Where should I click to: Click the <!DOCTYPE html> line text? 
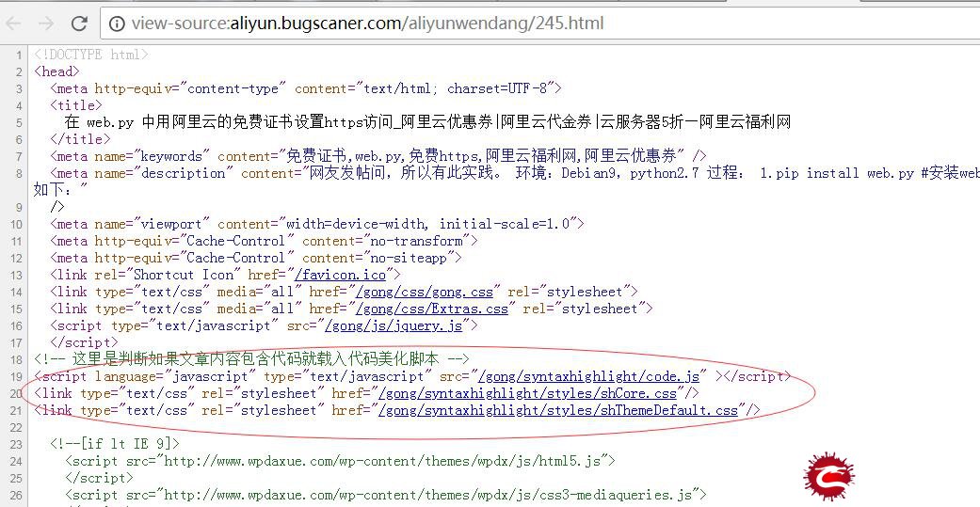click(x=91, y=55)
